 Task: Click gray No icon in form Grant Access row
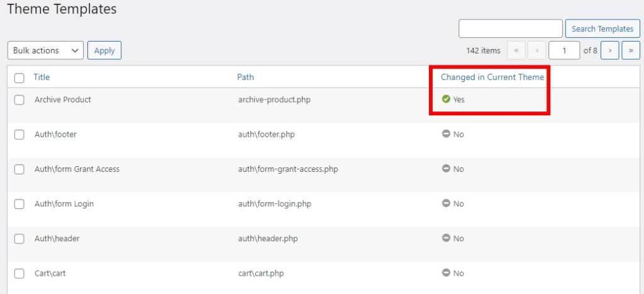(x=446, y=168)
